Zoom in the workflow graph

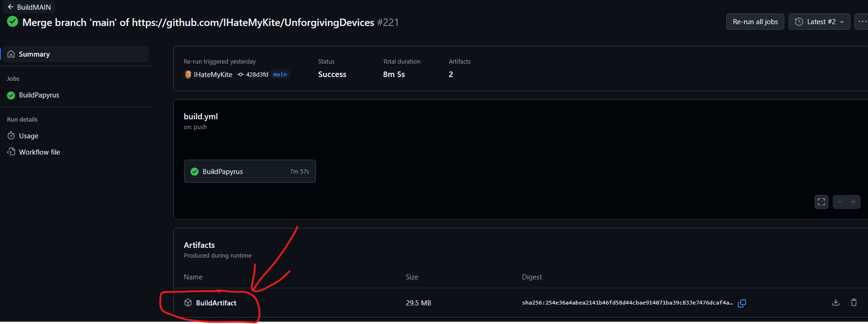point(854,202)
